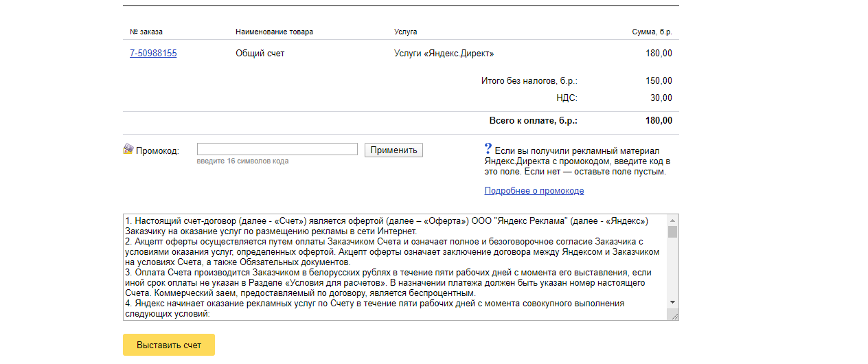The width and height of the screenshot is (868, 364).
Task: Click inside the offer terms text area
Action: click(x=396, y=266)
